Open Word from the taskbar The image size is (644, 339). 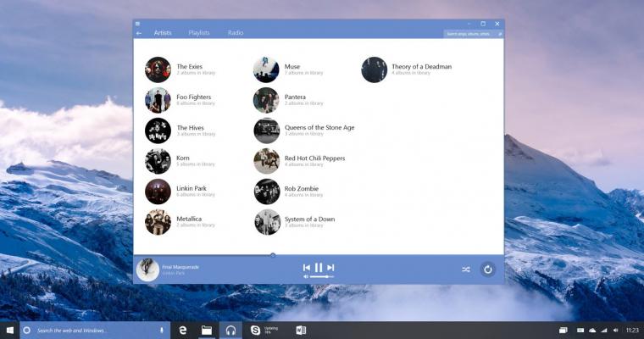pos(301,331)
